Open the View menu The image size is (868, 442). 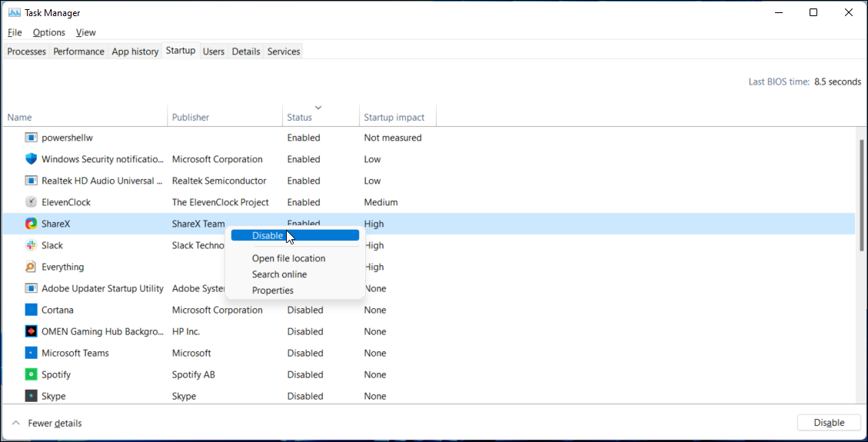pyautogui.click(x=86, y=32)
